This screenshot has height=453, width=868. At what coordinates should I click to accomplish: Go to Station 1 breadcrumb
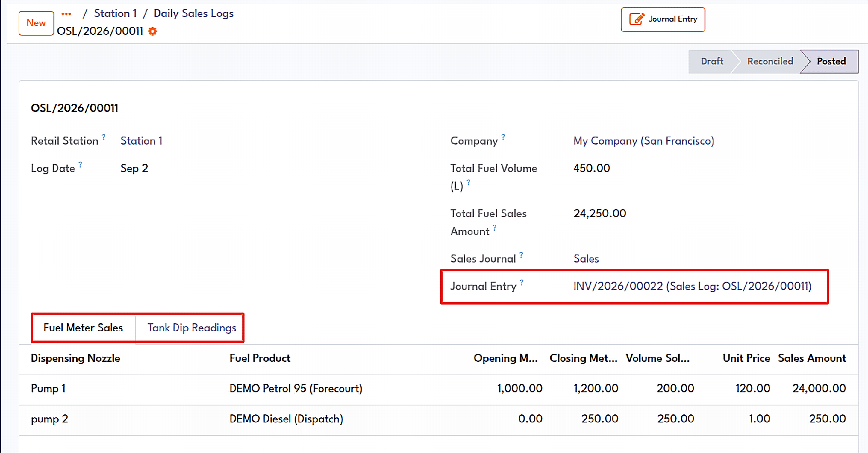[x=115, y=13]
